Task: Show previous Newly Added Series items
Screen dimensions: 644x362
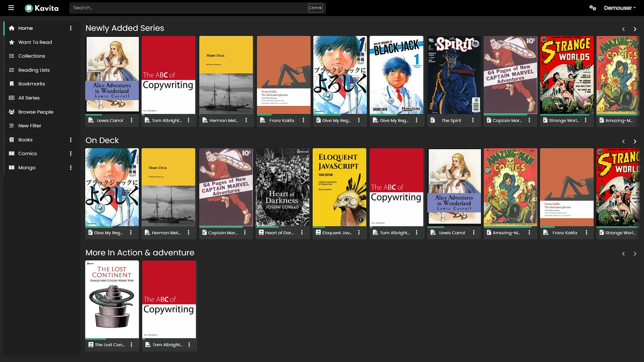Action: point(624,29)
